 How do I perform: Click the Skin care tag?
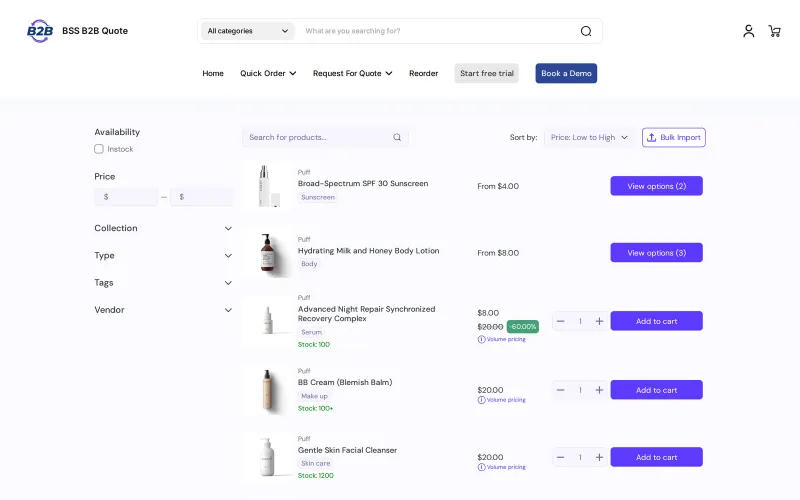tap(315, 464)
